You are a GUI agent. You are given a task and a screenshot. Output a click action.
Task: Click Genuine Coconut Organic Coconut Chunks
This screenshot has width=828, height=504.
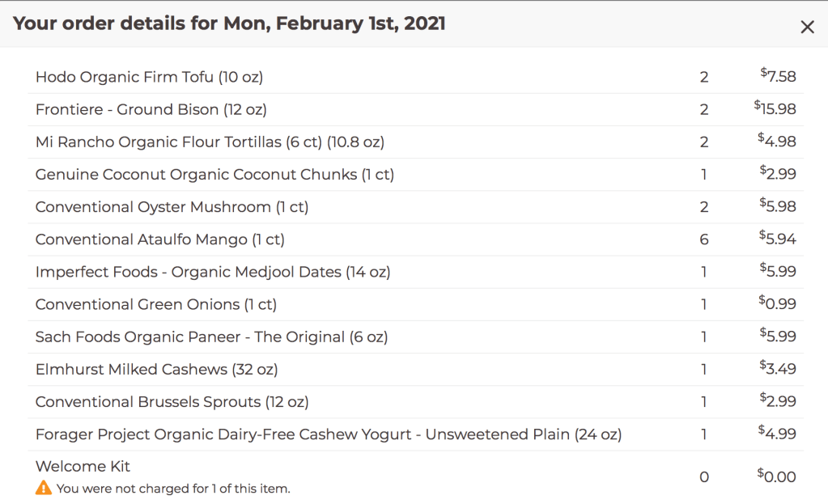(214, 174)
